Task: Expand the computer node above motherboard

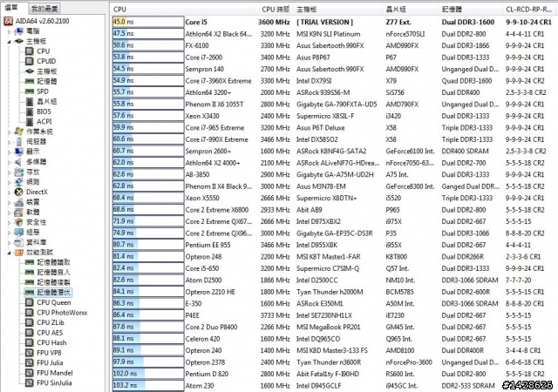Action: pos(10,31)
